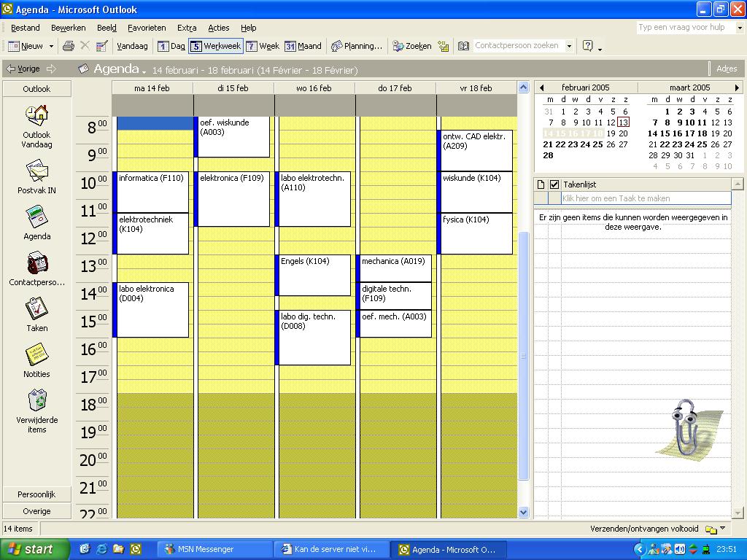The width and height of the screenshot is (747, 560).
Task: Open the Bestand menu
Action: 26,28
